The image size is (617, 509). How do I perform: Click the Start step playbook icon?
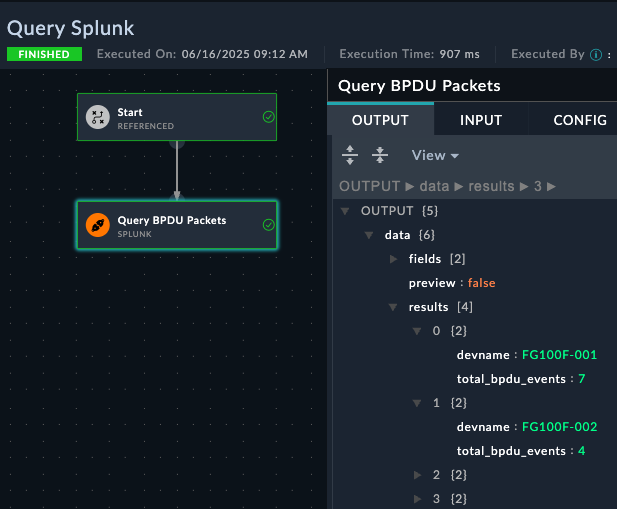click(98, 117)
